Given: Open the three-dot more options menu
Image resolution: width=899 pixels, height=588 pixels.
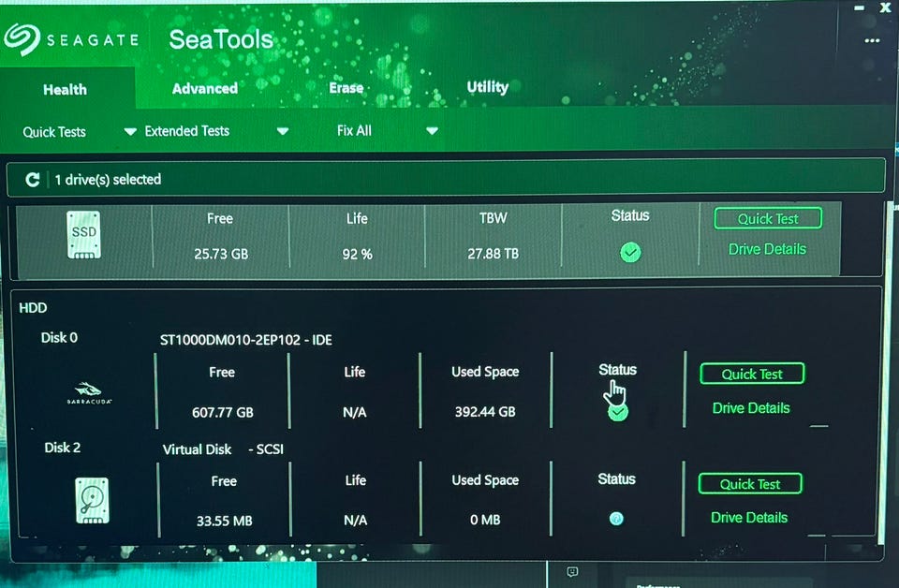Looking at the screenshot, I should click(x=872, y=40).
